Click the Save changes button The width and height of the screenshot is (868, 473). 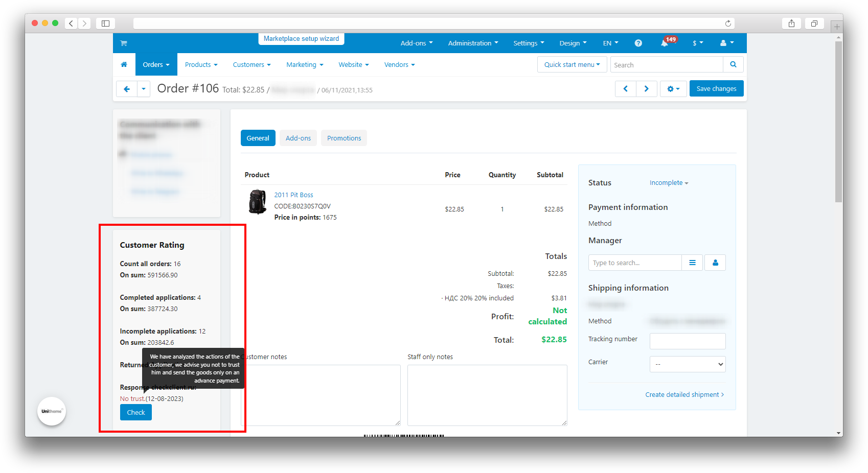coord(716,89)
